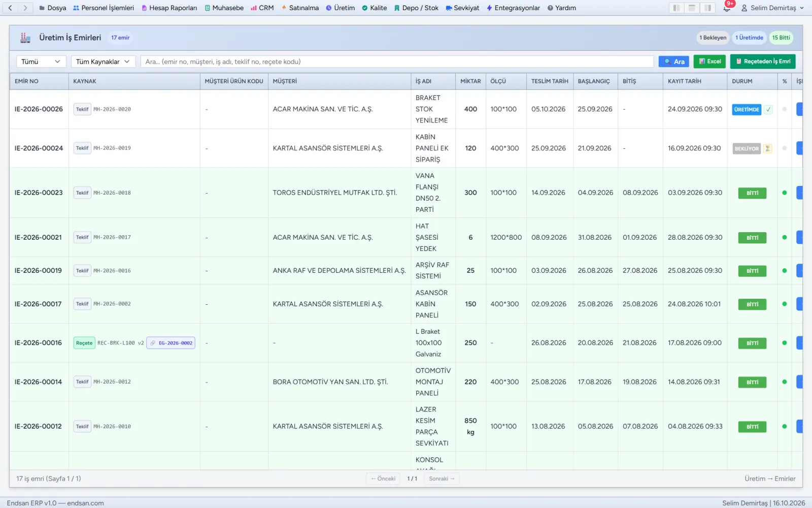Filter by the 1 Üretimde pill

749,38
